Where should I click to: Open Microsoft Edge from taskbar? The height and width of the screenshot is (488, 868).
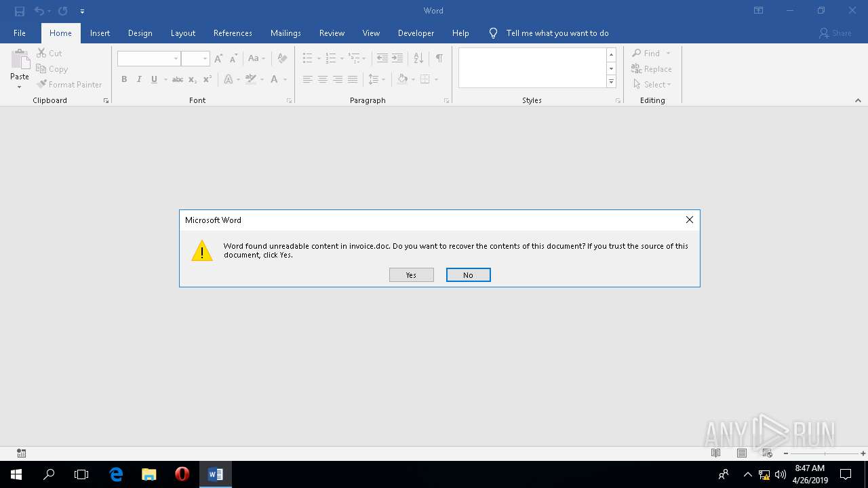(116, 474)
